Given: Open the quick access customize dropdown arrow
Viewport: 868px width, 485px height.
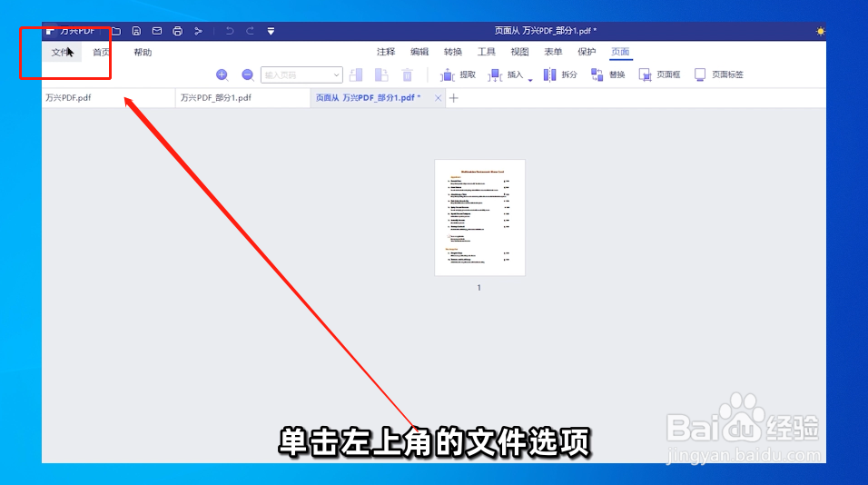Looking at the screenshot, I should tap(271, 32).
